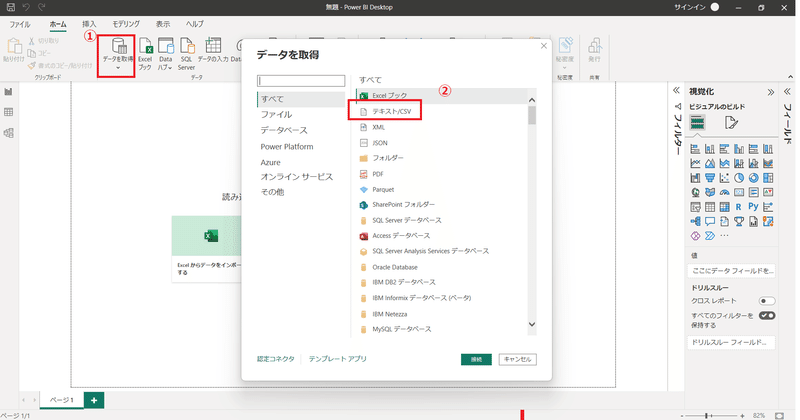Select the gauge visual
This screenshot has height=420, width=800.
click(724, 192)
